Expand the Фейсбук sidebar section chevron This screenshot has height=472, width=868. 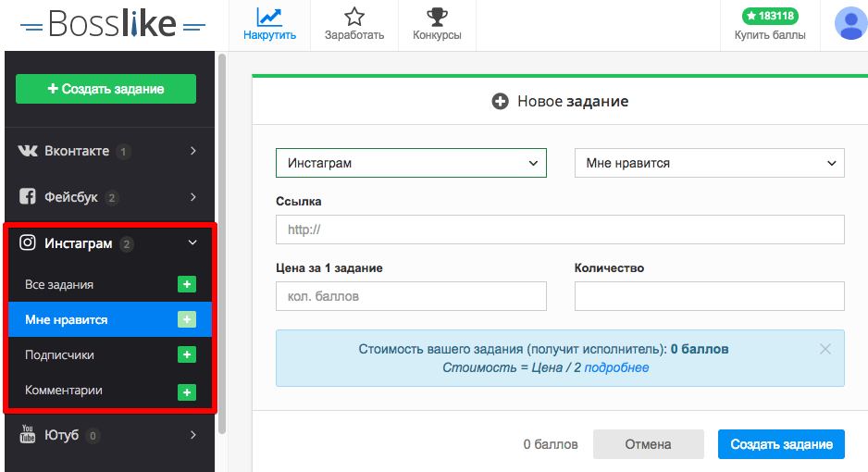192,197
